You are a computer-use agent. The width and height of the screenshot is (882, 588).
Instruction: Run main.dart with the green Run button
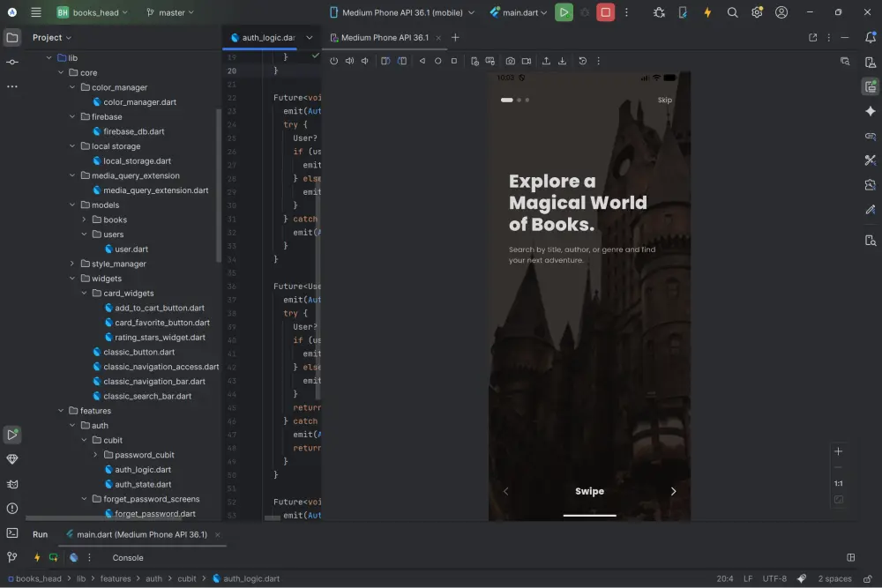coord(564,11)
